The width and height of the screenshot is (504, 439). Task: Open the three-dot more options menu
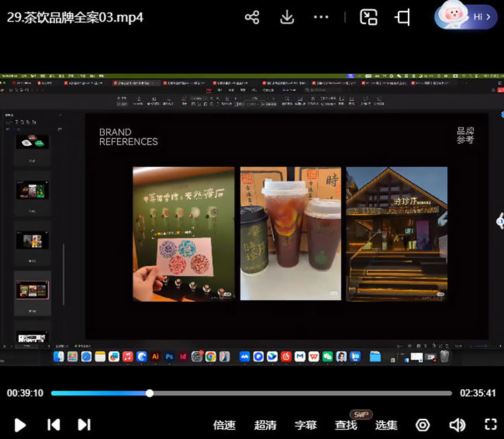point(321,17)
